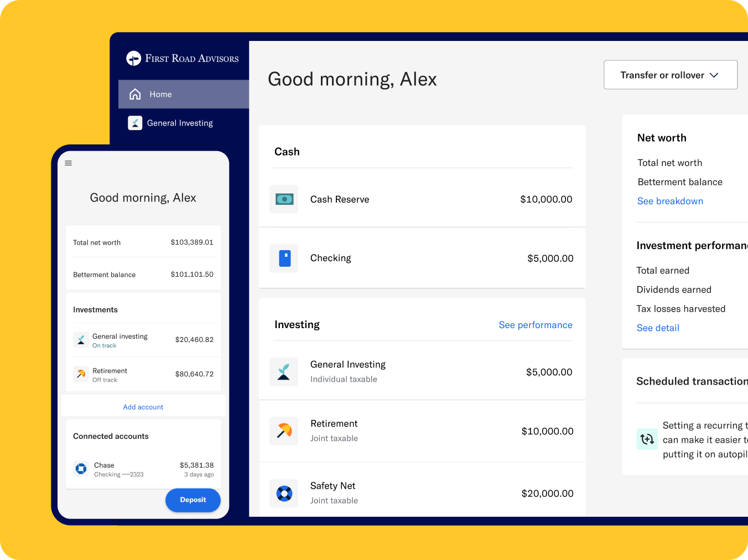Screen dimensions: 748x560
Task: Click the First Road Advisors logo icon
Action: tap(133, 59)
